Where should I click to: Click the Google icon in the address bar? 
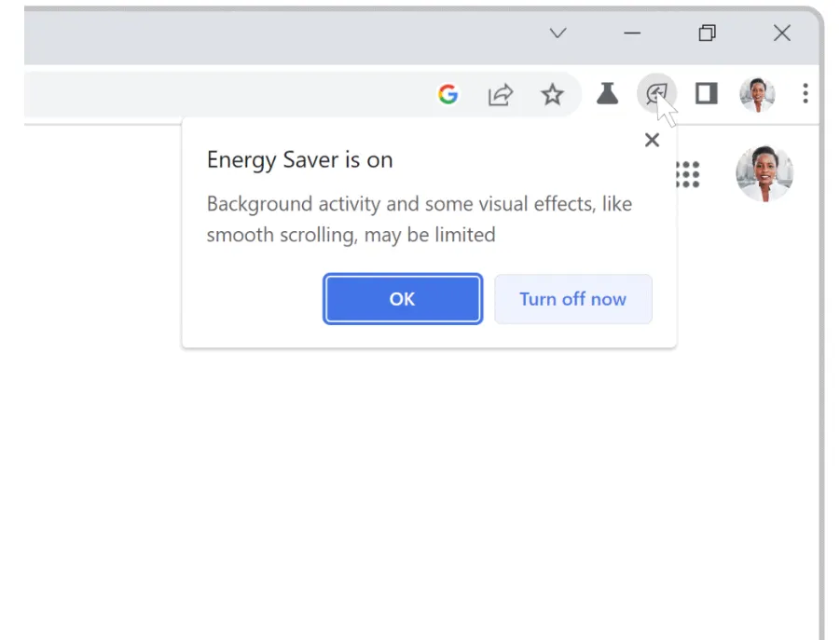click(448, 94)
